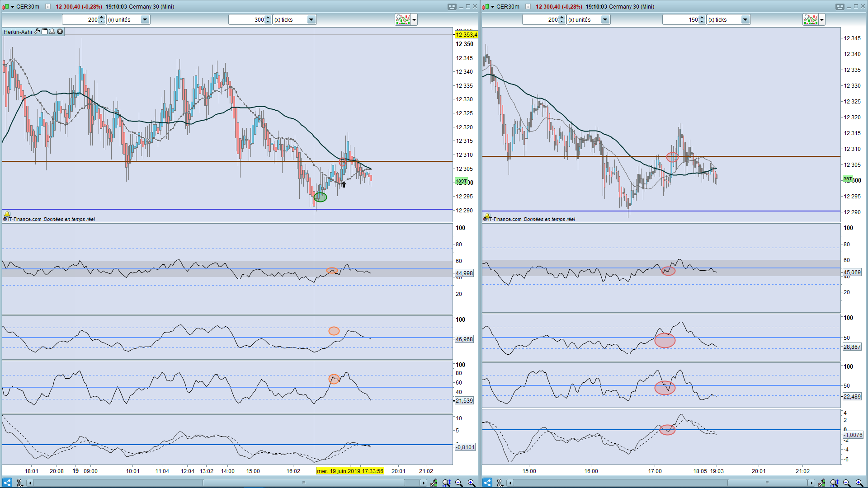Toggle Heikin-Ashi window panel icon
868x488 pixels.
(x=45, y=32)
